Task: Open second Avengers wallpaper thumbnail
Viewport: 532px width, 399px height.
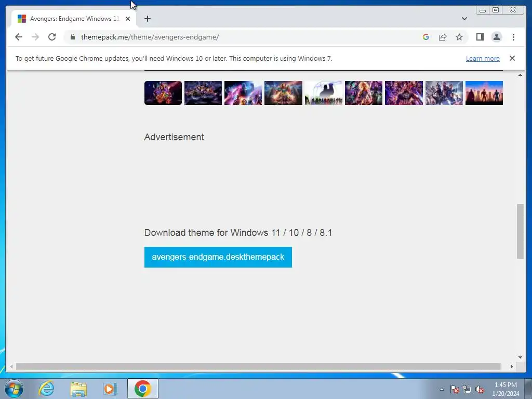Action: coord(203,93)
